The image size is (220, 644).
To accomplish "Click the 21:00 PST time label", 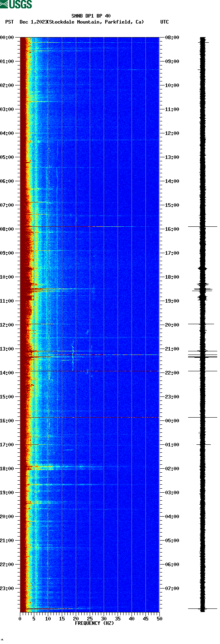I will 7,541.
